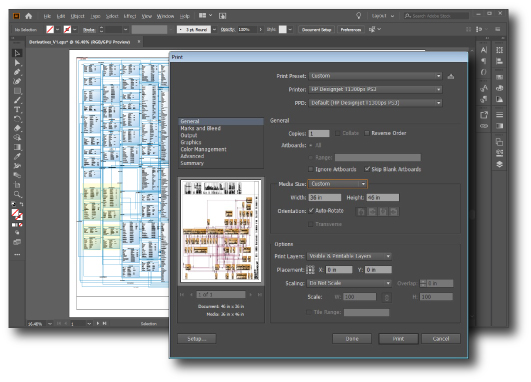
Task: Click the media Width input field
Action: tap(325, 197)
